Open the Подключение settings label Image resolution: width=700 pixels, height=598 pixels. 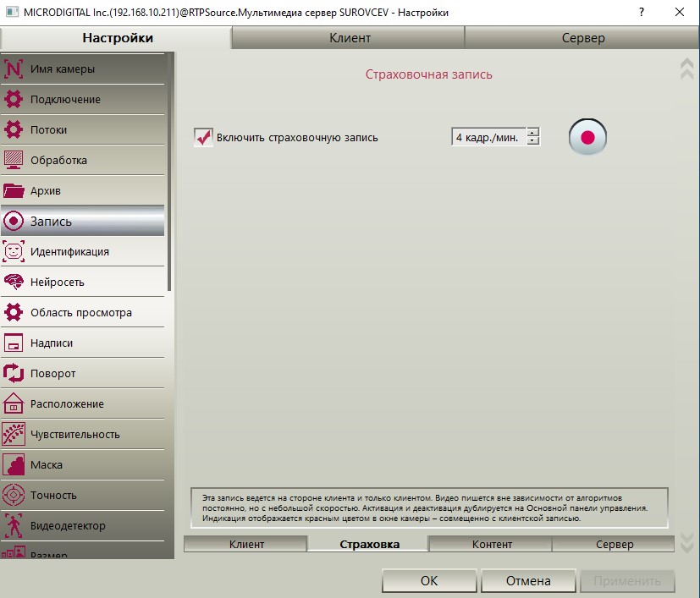tap(65, 100)
